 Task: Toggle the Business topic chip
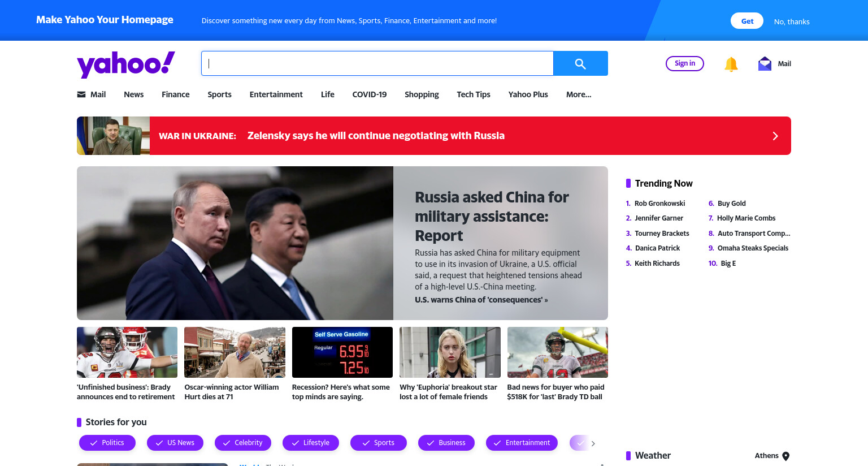[446, 443]
